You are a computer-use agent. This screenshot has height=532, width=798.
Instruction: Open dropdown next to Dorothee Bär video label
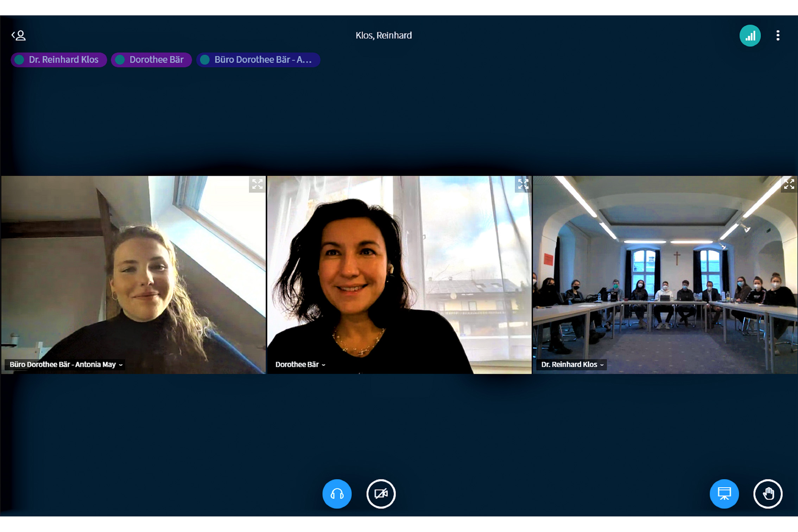tap(323, 365)
